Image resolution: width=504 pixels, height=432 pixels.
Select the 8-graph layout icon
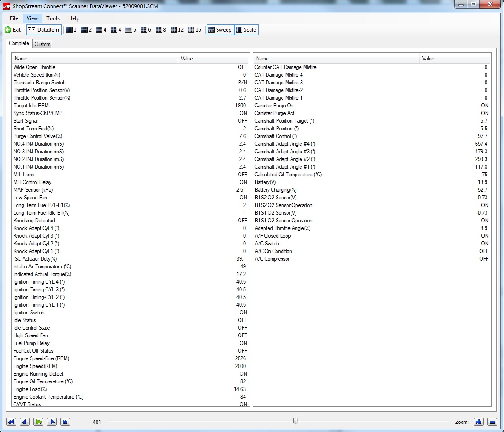(x=161, y=30)
